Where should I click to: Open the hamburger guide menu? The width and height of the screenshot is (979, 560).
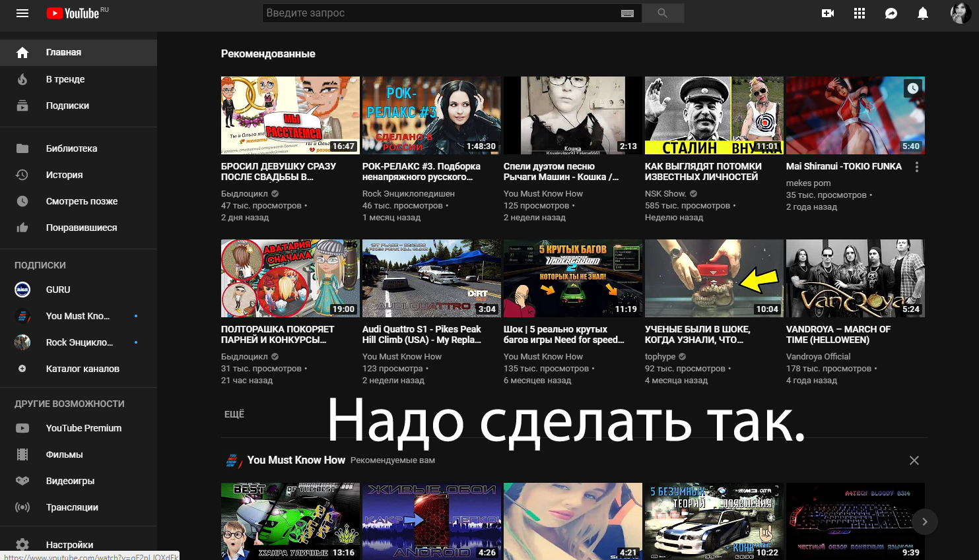[22, 13]
